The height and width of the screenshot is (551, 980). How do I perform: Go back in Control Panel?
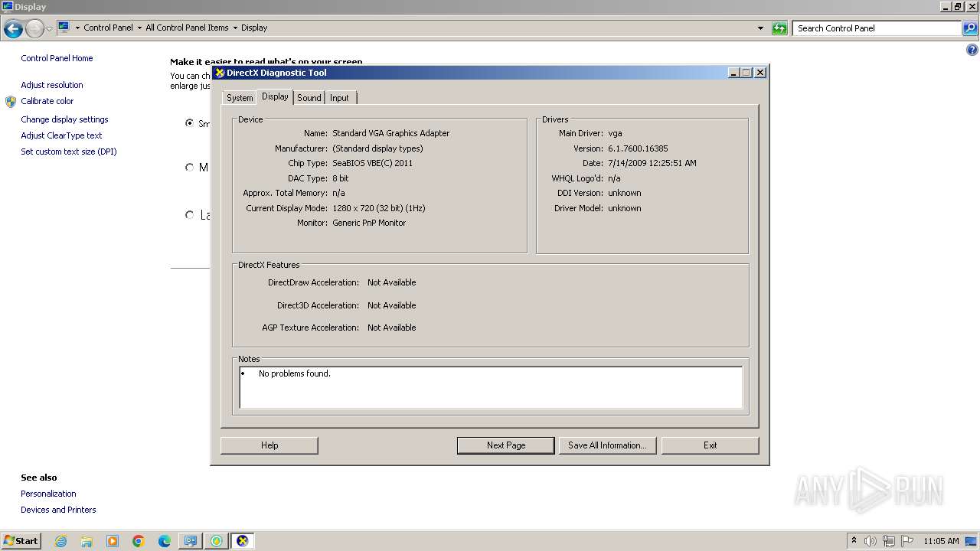13,29
